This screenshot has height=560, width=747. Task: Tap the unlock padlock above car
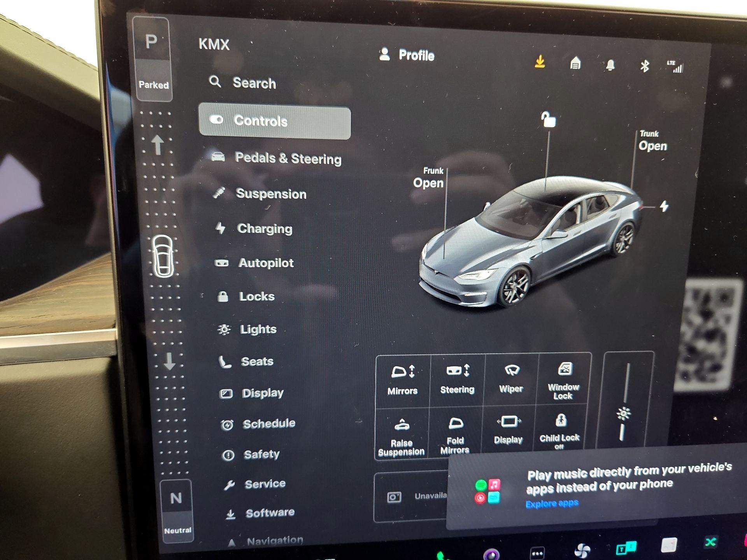[549, 119]
